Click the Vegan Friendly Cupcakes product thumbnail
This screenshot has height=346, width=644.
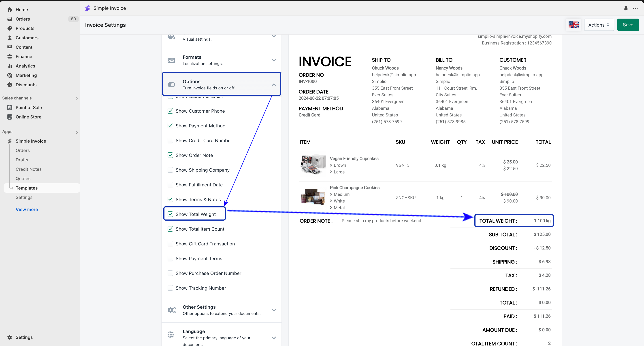(313, 165)
